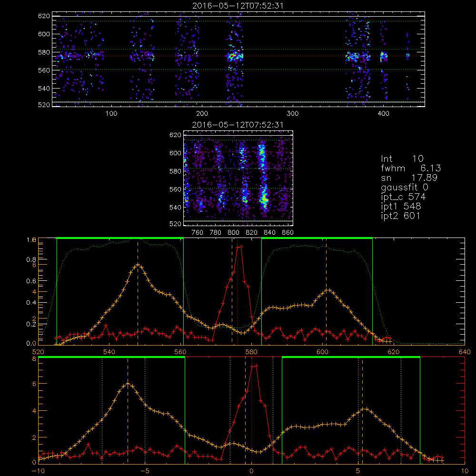Click y-axis label 600 on middle spectrogram
The width and height of the screenshot is (476, 476).
pos(176,153)
